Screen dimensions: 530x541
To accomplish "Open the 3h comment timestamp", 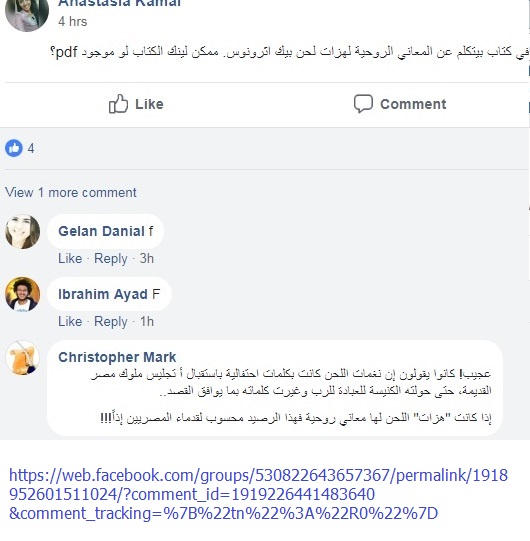I will click(x=147, y=258).
